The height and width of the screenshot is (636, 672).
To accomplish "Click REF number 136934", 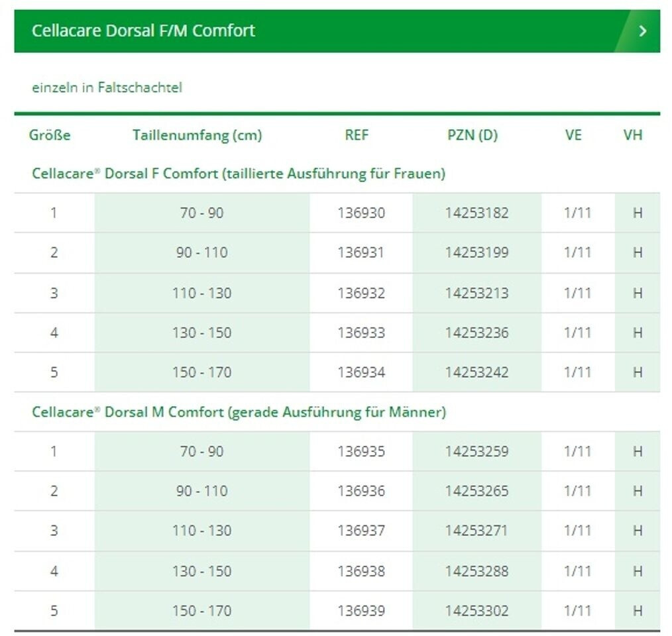I will tap(361, 372).
